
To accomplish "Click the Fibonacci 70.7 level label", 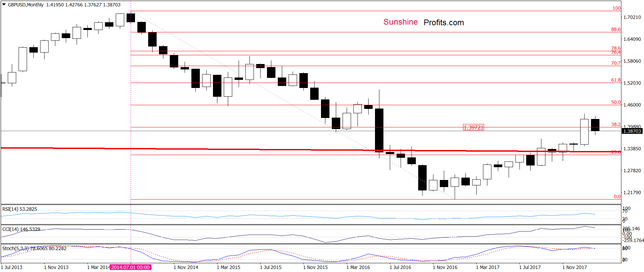I will coord(616,63).
